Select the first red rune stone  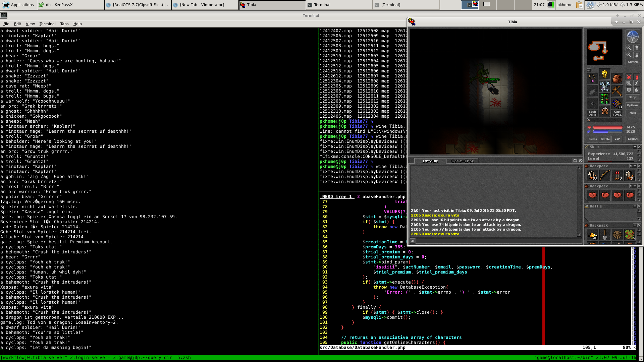[592, 195]
